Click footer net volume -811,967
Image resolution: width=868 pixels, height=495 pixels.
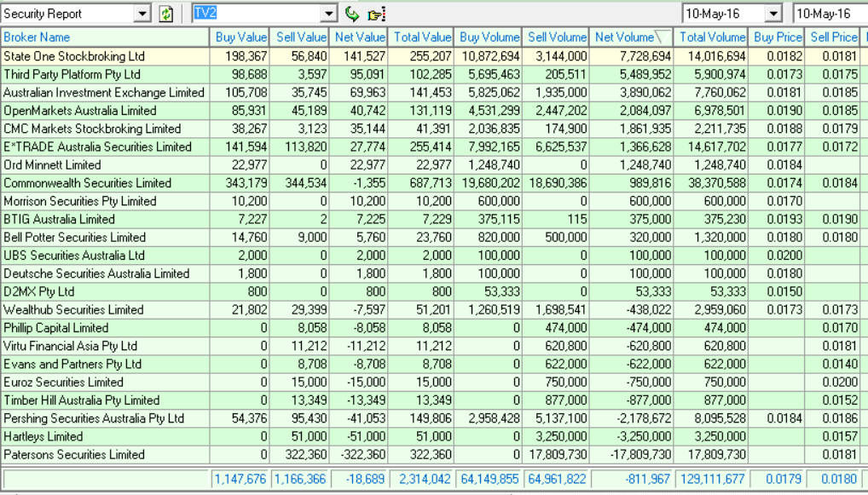(x=648, y=479)
